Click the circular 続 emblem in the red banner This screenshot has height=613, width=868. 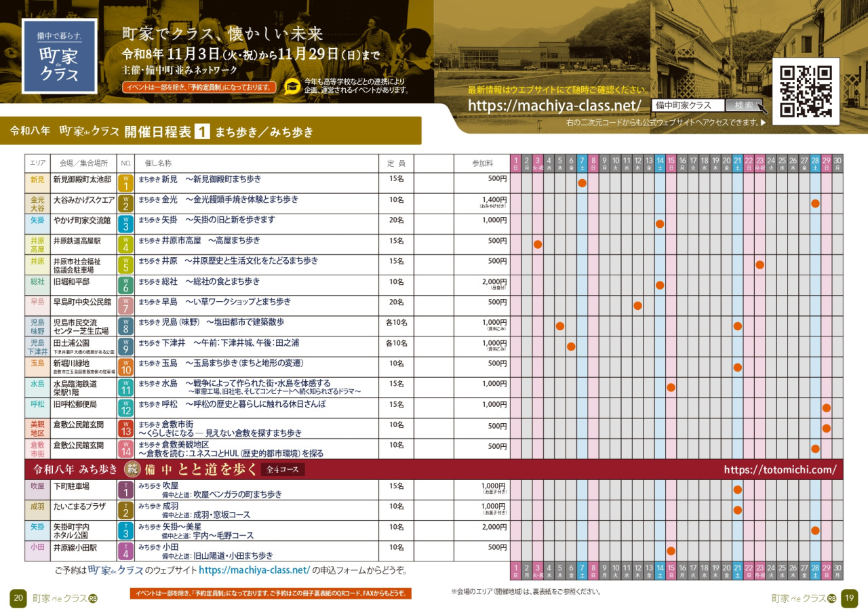tap(132, 469)
